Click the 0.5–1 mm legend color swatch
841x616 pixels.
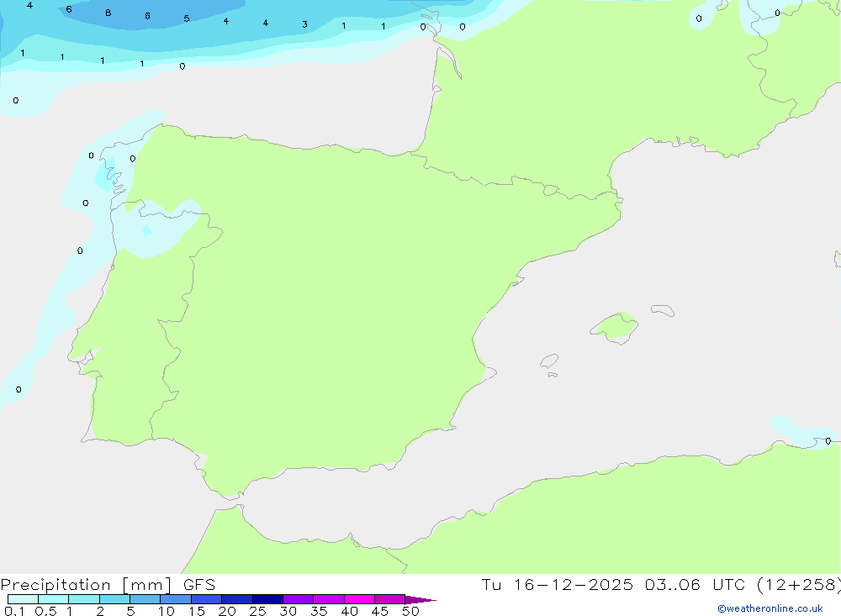pyautogui.click(x=54, y=599)
